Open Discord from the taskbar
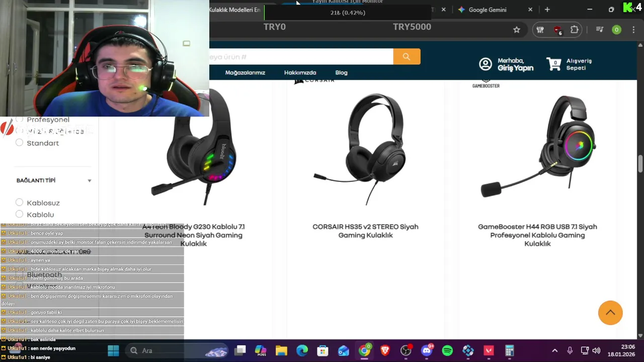Screen dimensions: 644x362 click(x=427, y=350)
